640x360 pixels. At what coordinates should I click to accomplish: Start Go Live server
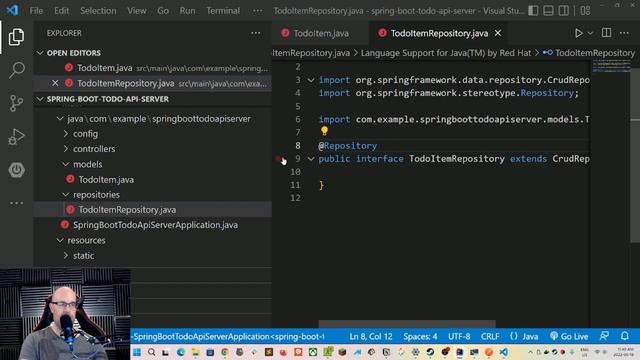[x=569, y=337]
